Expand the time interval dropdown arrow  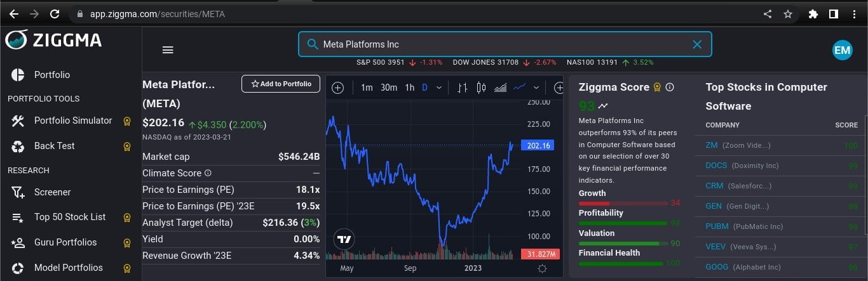pyautogui.click(x=439, y=88)
